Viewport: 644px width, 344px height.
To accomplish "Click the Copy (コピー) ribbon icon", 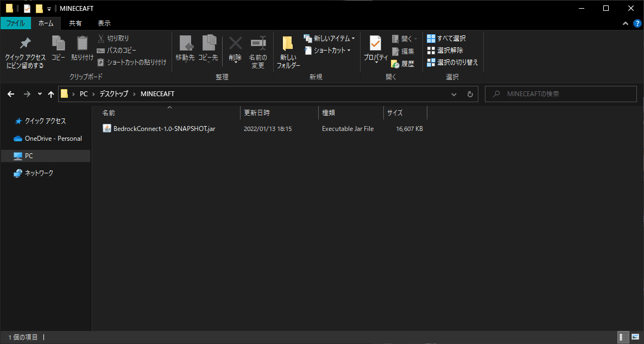I will pyautogui.click(x=58, y=43).
